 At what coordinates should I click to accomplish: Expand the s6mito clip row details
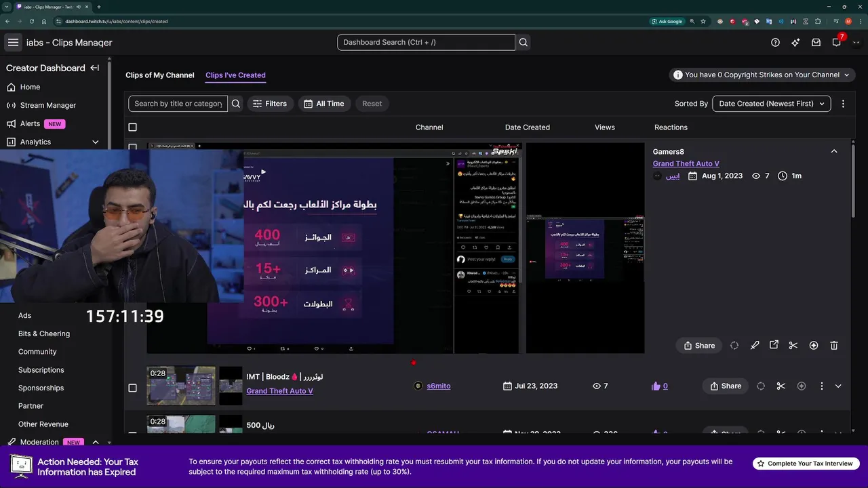838,386
